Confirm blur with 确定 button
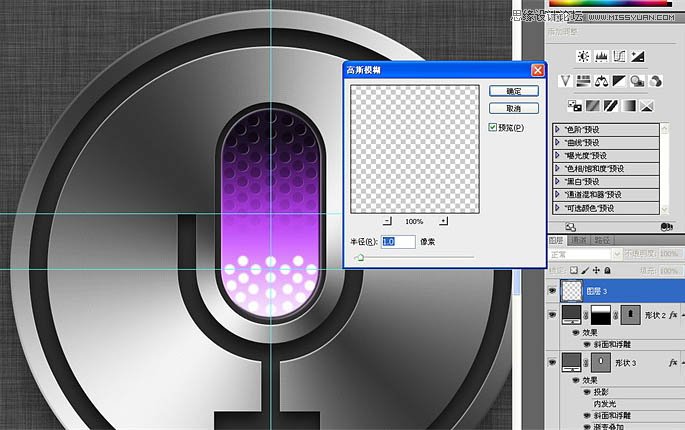 tap(514, 91)
